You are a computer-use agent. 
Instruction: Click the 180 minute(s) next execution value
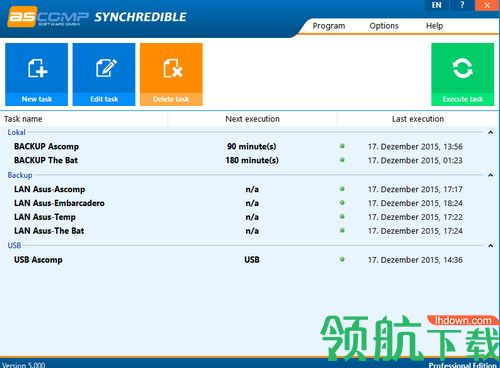[252, 160]
